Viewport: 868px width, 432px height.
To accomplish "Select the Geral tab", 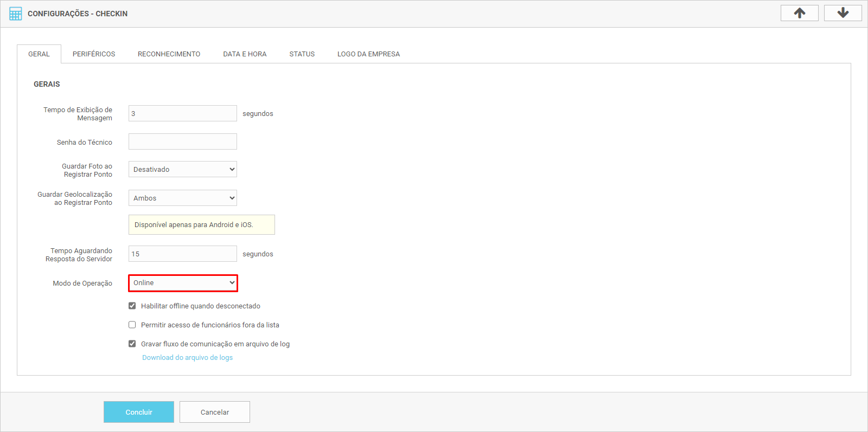I will pyautogui.click(x=39, y=54).
